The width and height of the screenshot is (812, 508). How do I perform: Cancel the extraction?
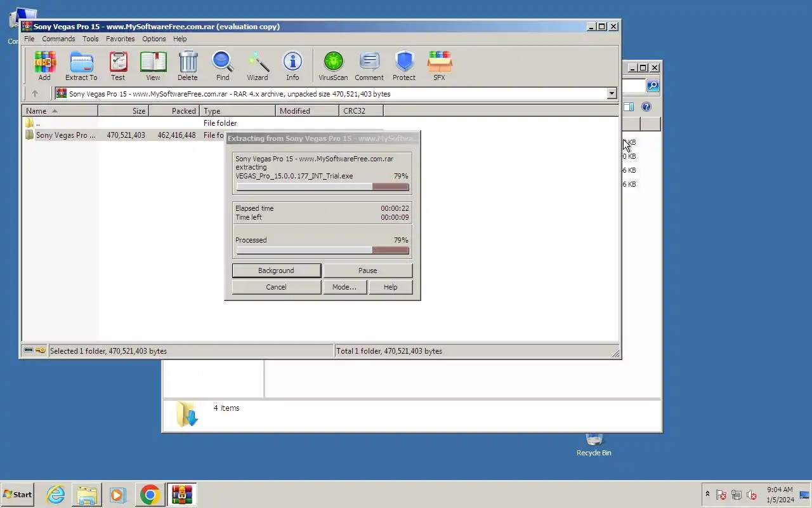point(276,287)
